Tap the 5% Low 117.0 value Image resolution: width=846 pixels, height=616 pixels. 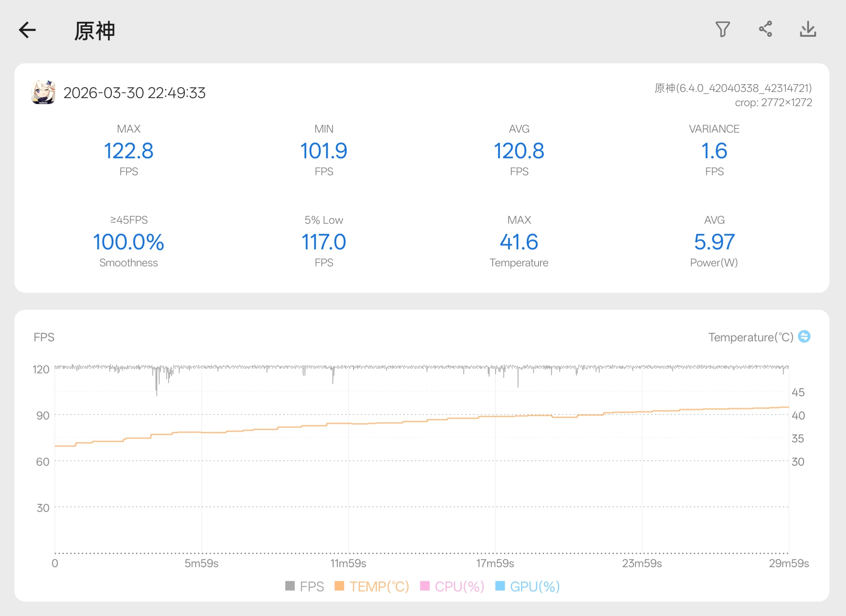click(x=324, y=241)
